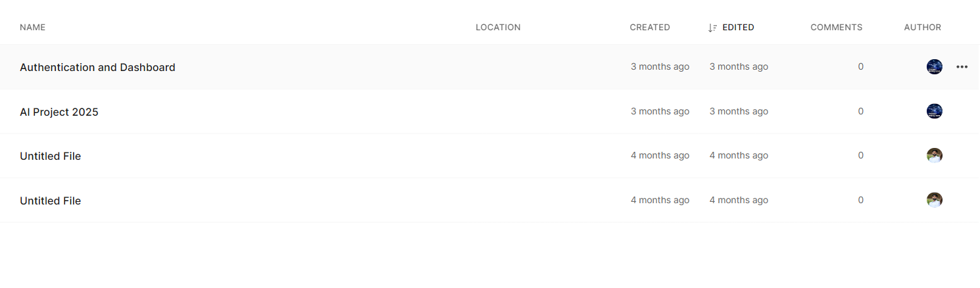The width and height of the screenshot is (980, 288).
Task: Click the author avatar on the upper Untitled File row
Action: (x=934, y=156)
